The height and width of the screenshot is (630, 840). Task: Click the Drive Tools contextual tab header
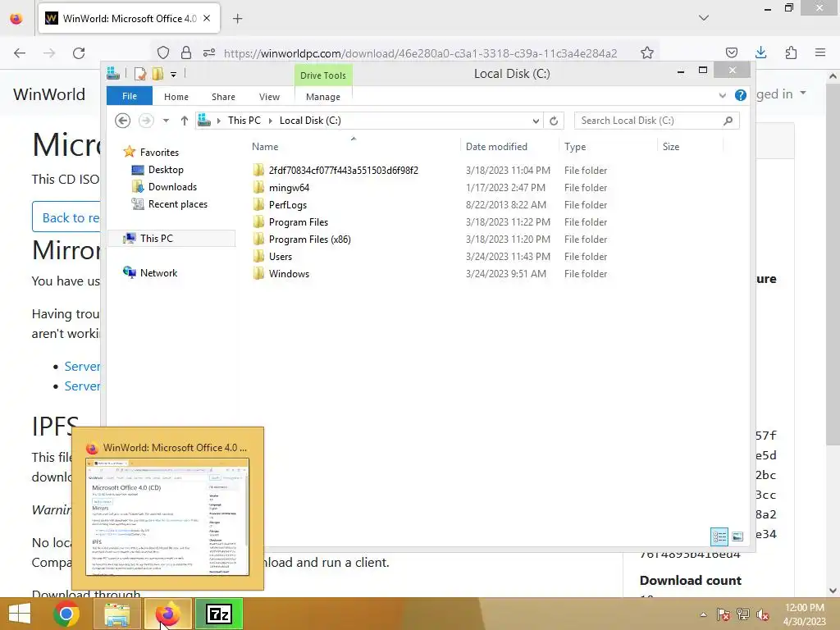click(323, 75)
